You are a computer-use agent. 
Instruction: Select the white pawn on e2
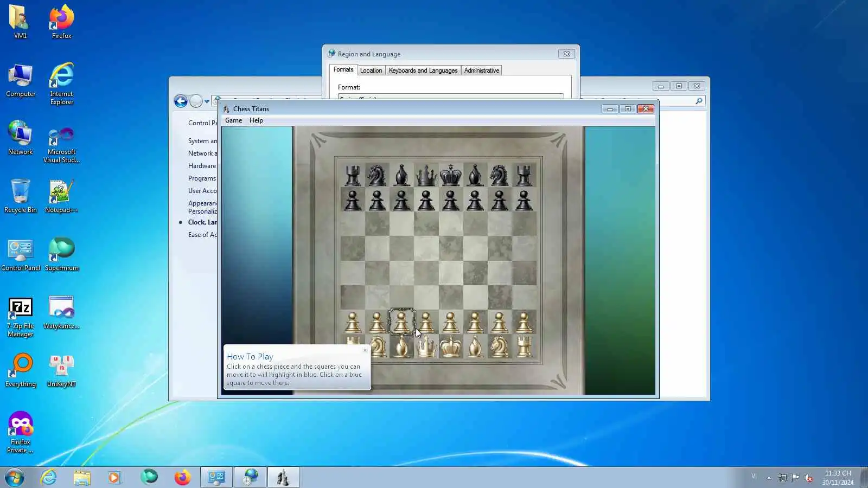450,322
